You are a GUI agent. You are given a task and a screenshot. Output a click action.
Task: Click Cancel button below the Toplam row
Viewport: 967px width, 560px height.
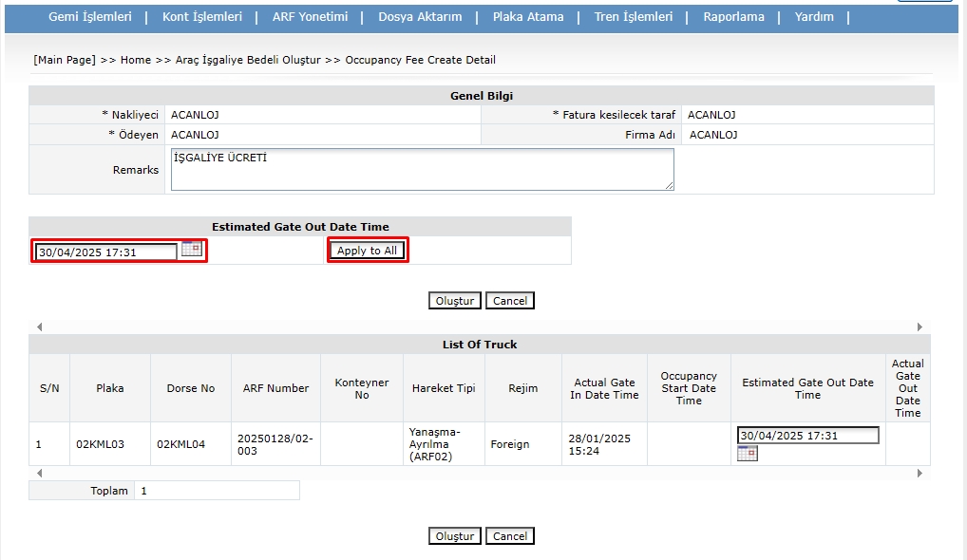pyautogui.click(x=510, y=536)
